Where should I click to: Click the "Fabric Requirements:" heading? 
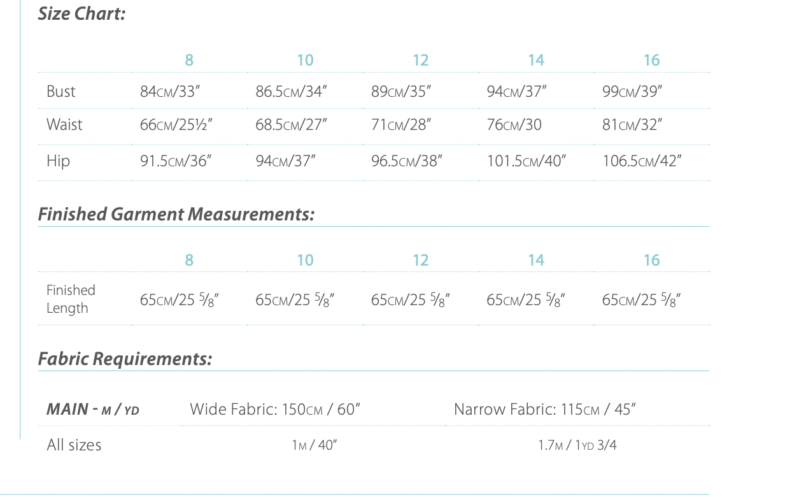point(124,358)
